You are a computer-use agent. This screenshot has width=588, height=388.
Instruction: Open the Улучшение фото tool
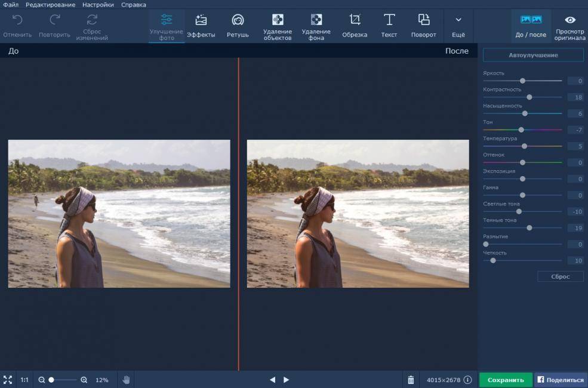point(166,26)
